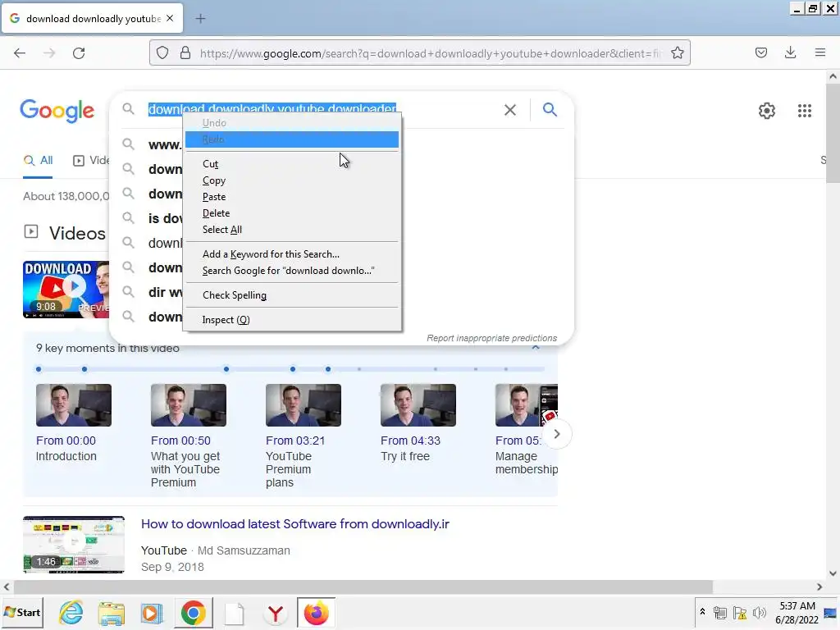Open Yandex browser taskbar icon
The image size is (840, 630).
276,612
